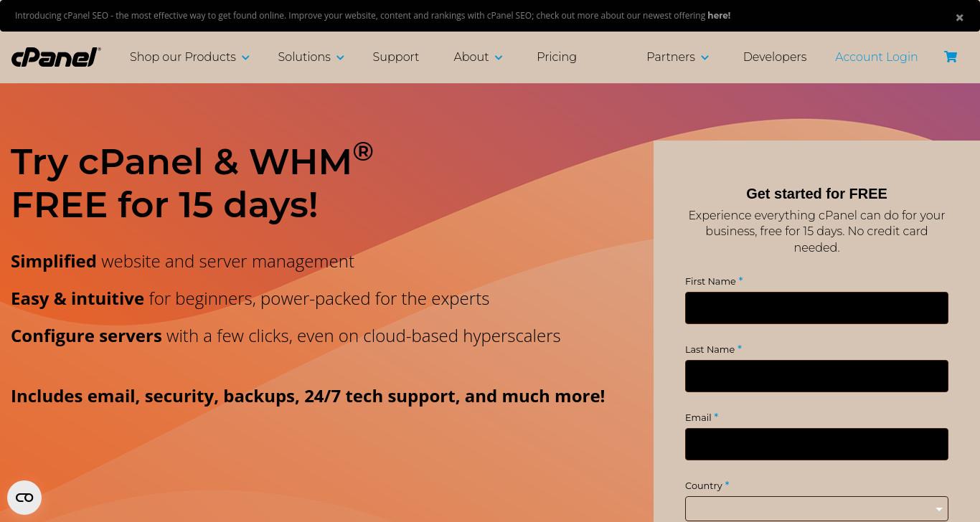Go to Developers page

coord(775,57)
